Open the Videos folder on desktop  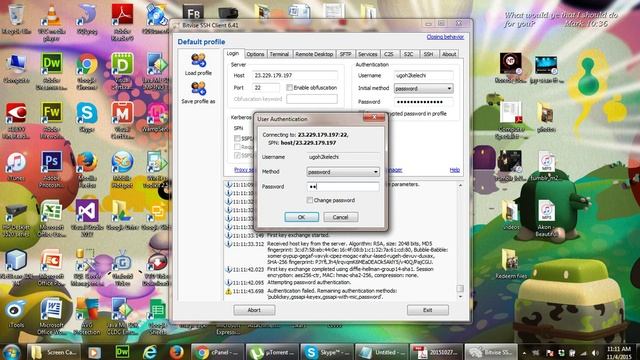point(511,215)
